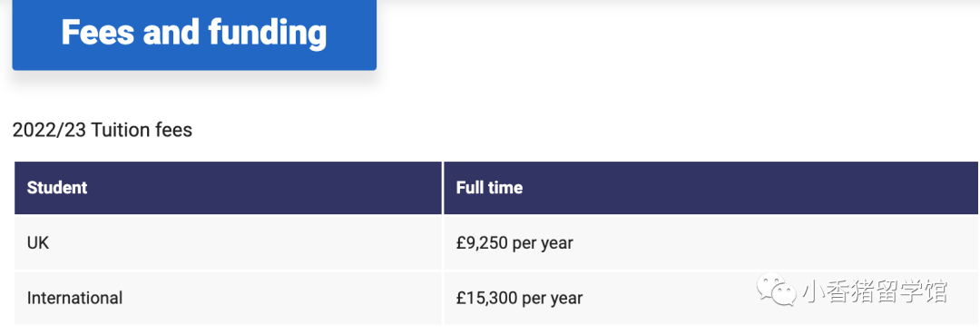Click the Student column header
The image size is (980, 335).
point(228,188)
